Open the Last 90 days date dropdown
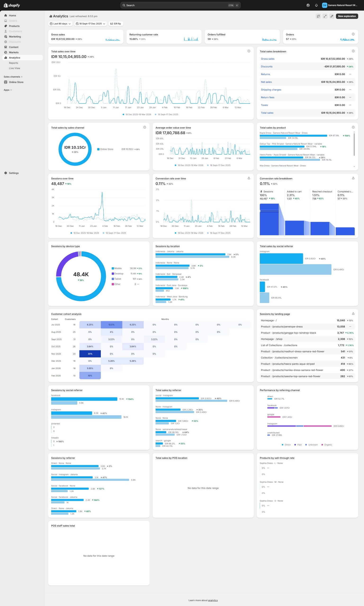This screenshot has height=606, width=364. [x=60, y=24]
